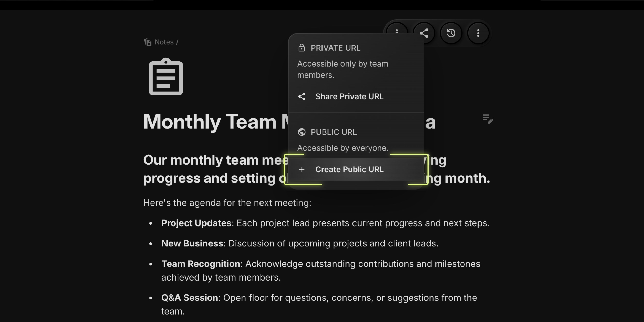This screenshot has height=322, width=644.
Task: Click the lock icon beside PRIVATE URL
Action: (x=302, y=48)
